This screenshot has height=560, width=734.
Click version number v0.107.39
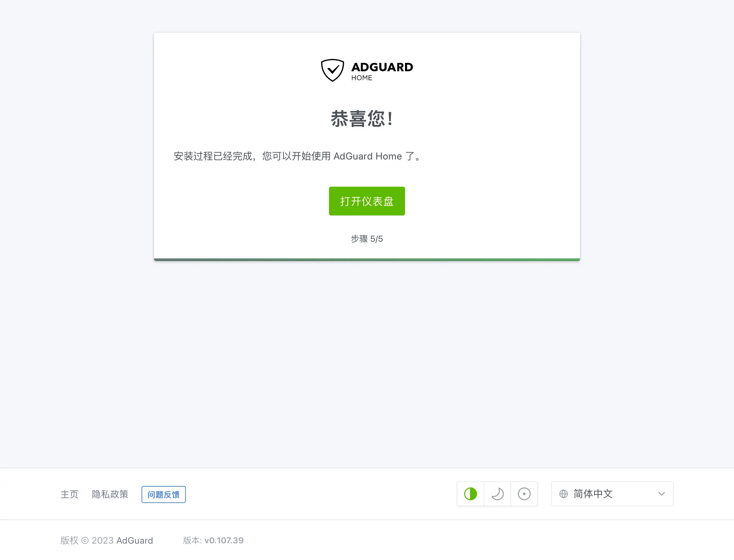(224, 540)
